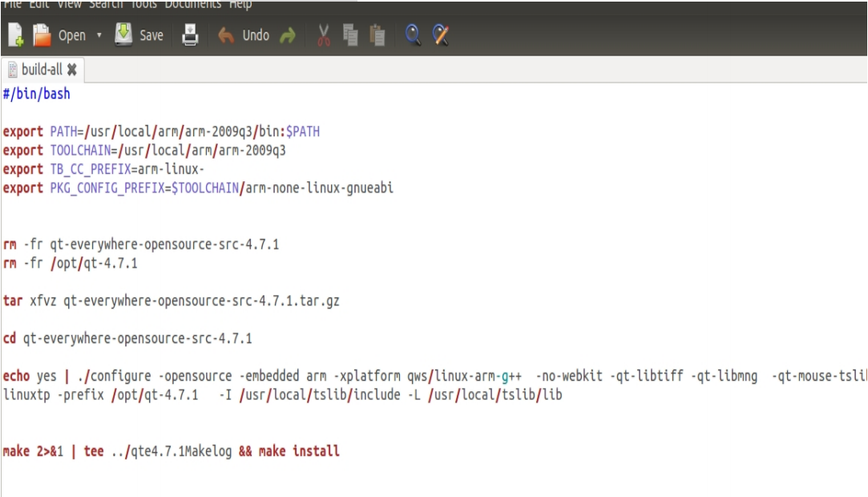Click the '-qt-libtiff' option

[x=647, y=376]
